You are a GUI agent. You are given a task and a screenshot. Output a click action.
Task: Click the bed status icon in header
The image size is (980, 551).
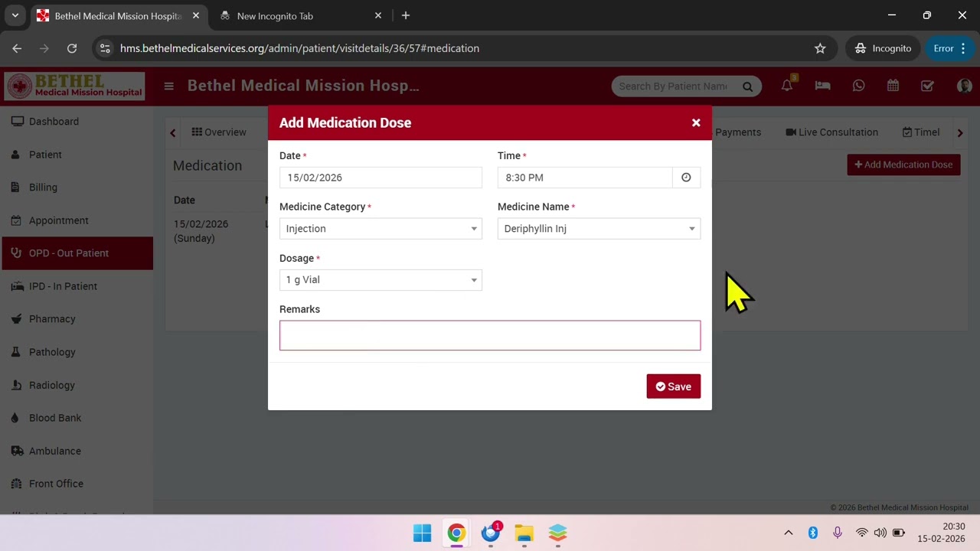tap(822, 86)
